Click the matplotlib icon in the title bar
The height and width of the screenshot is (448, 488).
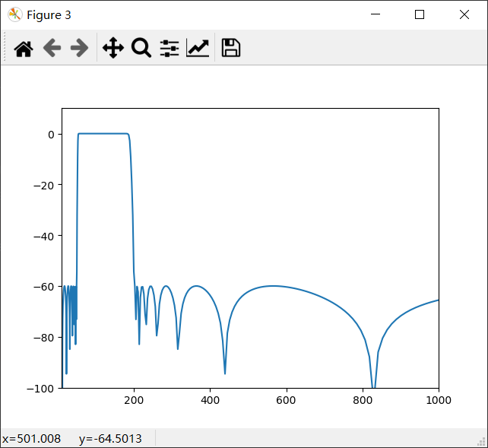(x=15, y=14)
